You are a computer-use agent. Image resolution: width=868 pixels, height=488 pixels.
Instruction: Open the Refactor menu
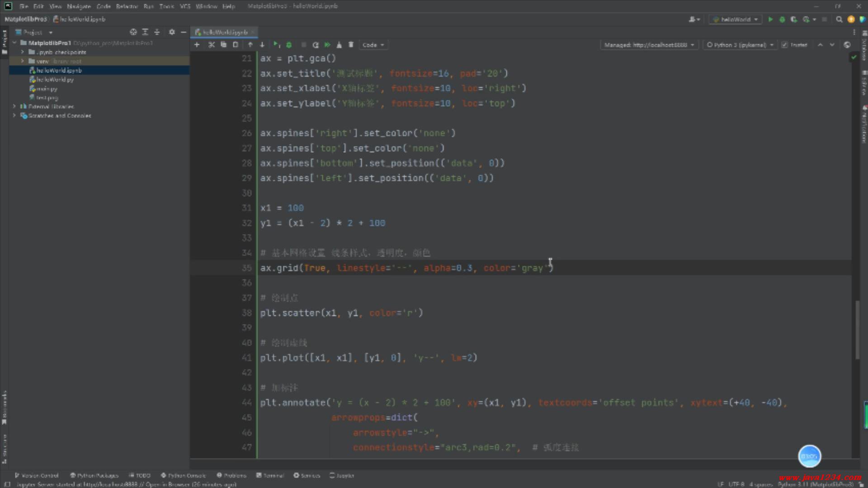click(x=127, y=6)
